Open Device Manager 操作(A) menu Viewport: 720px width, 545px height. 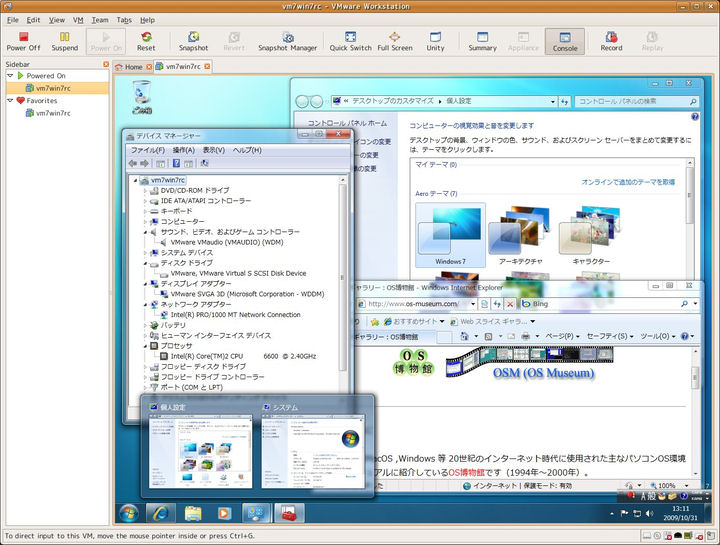tap(184, 150)
